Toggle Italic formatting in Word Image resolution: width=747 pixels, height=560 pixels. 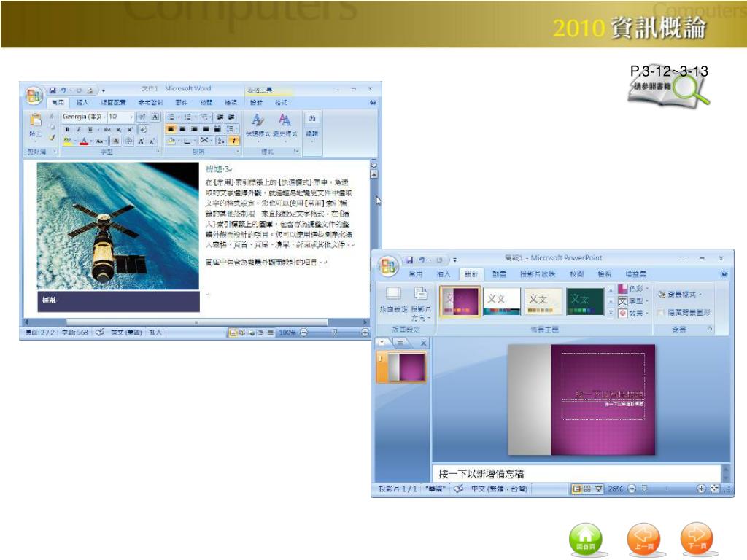pos(79,129)
